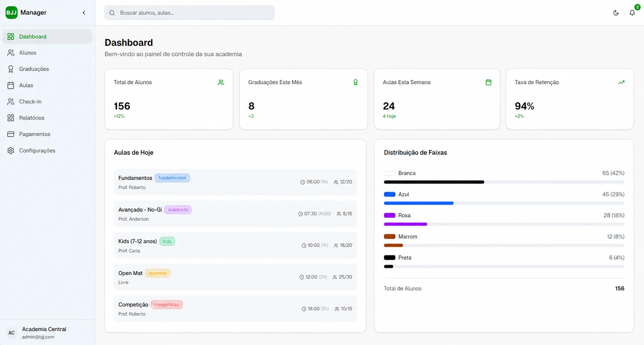Focus the 'Buscar alunos, aulas...' search field
Screen dimensions: 644x345
point(189,13)
